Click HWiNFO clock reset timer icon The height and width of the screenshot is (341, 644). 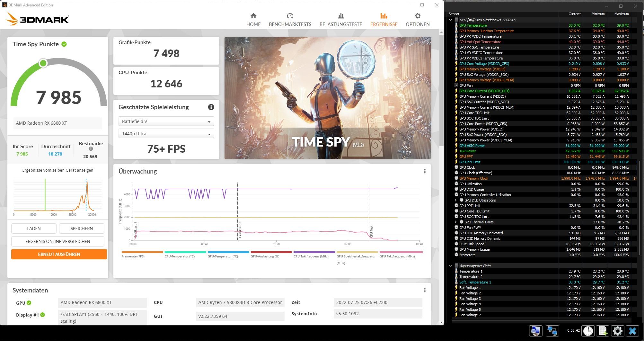coord(588,331)
